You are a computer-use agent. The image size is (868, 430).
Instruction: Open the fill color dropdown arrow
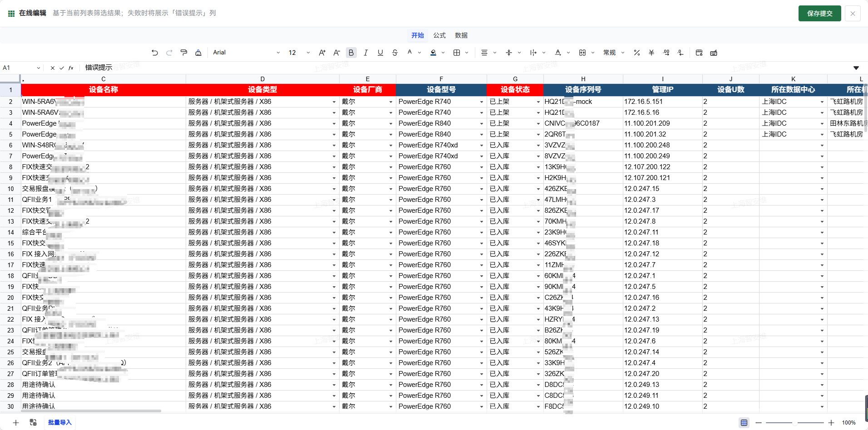[x=443, y=53]
